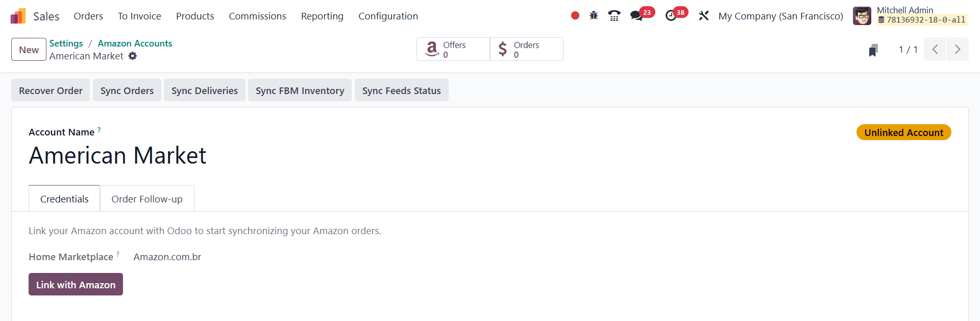Click the red recording indicator icon
Viewport: 980px width, 321px height.
click(575, 16)
